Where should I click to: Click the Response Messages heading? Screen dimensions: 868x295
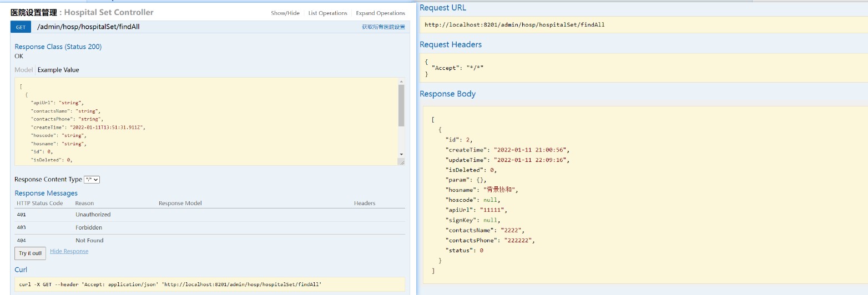coord(46,193)
